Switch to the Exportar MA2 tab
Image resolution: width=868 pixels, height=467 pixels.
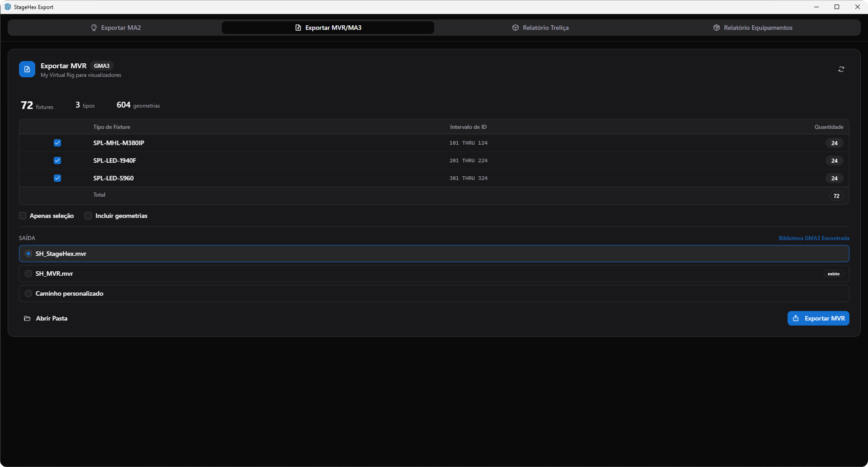click(116, 28)
